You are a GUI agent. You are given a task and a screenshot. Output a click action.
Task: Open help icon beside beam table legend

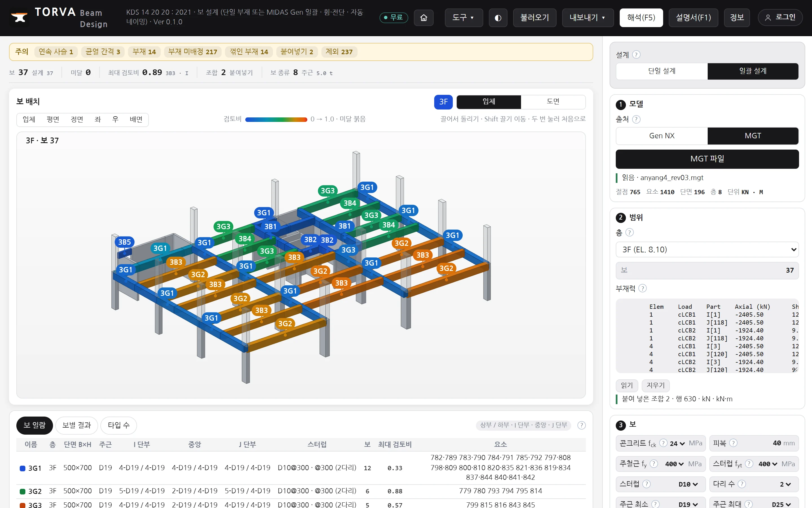[581, 425]
